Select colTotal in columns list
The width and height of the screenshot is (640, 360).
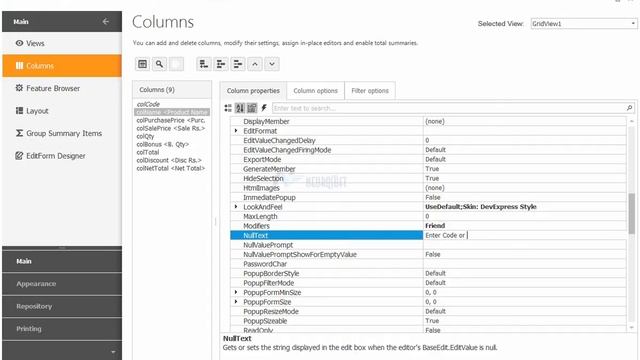pyautogui.click(x=172, y=152)
